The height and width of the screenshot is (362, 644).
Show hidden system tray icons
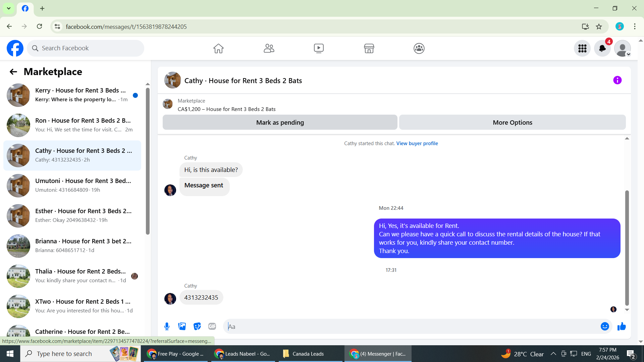coord(553,354)
